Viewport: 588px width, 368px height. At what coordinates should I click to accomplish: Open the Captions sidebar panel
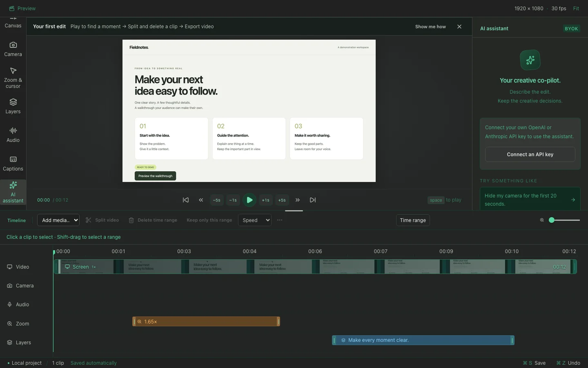coord(13,164)
